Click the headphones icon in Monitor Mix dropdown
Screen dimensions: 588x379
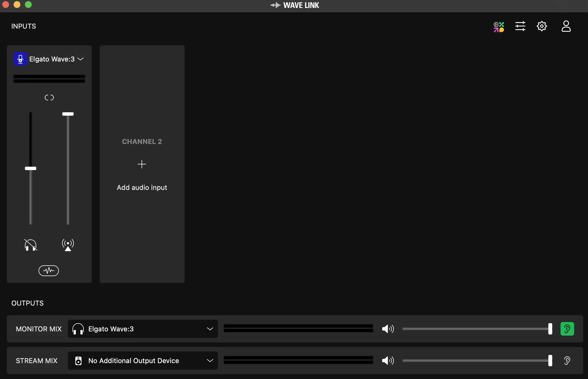(78, 329)
